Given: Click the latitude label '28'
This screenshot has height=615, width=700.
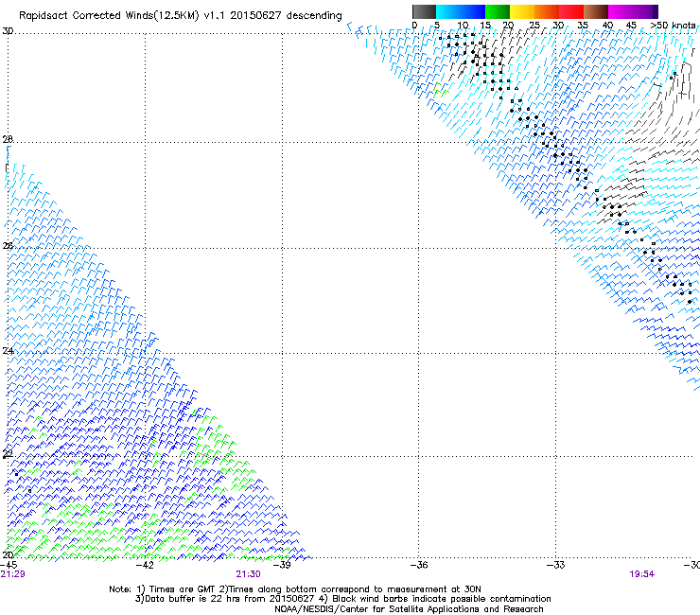Looking at the screenshot, I should click(8, 139).
